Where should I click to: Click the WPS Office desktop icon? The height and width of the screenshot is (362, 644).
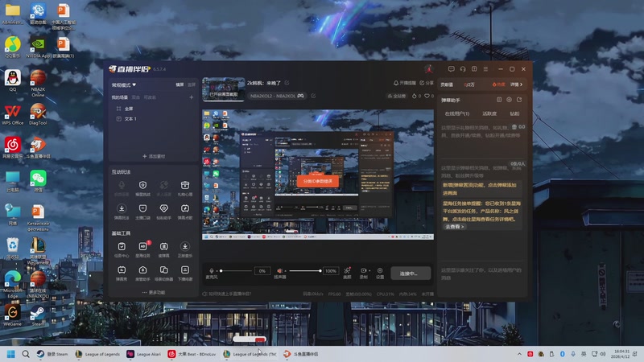point(13,115)
